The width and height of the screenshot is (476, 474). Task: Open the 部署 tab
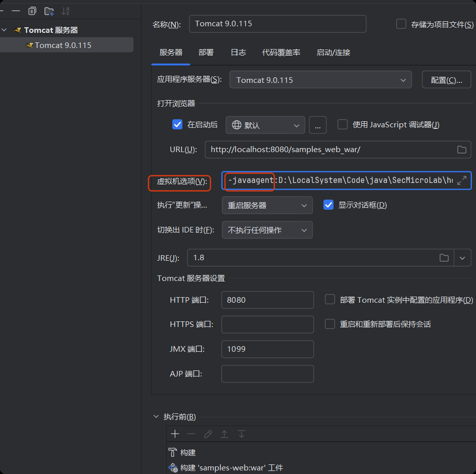[206, 53]
